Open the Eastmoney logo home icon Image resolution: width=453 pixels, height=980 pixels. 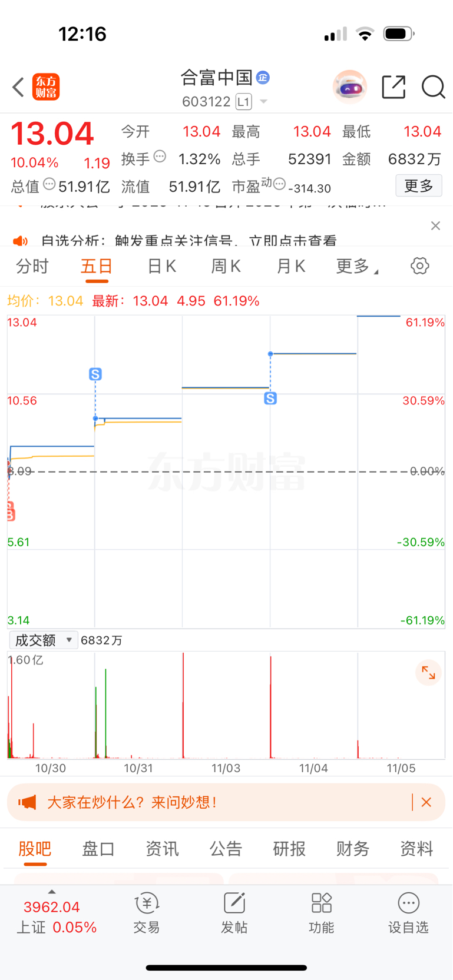click(x=46, y=87)
